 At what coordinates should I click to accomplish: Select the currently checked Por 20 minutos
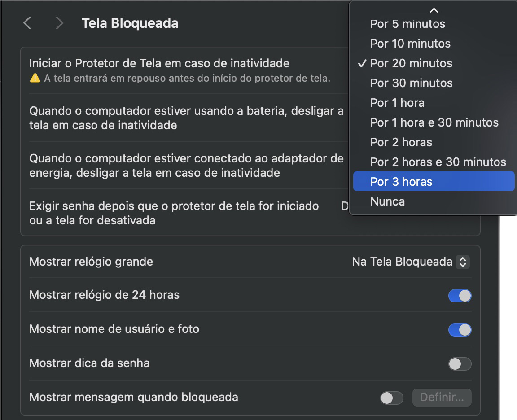[411, 63]
